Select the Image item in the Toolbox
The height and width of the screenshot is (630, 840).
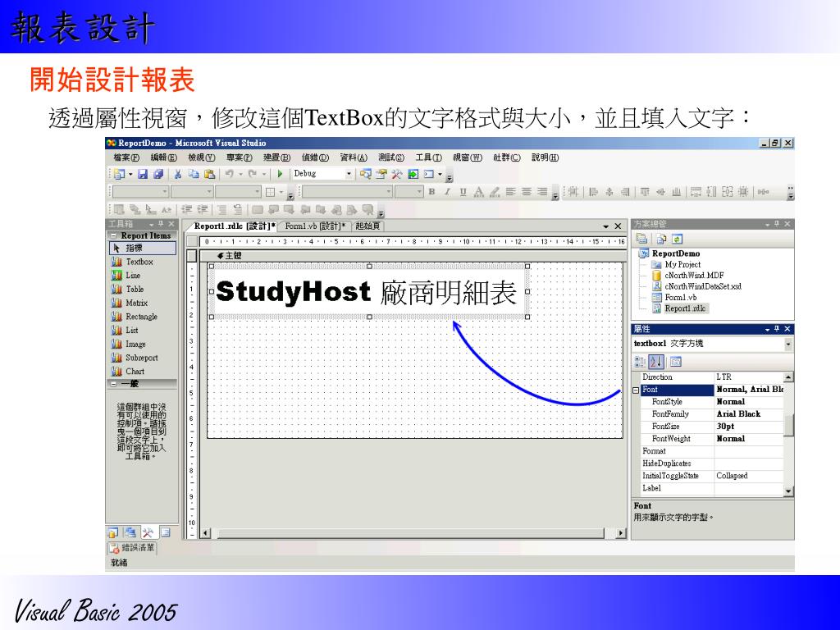143,344
